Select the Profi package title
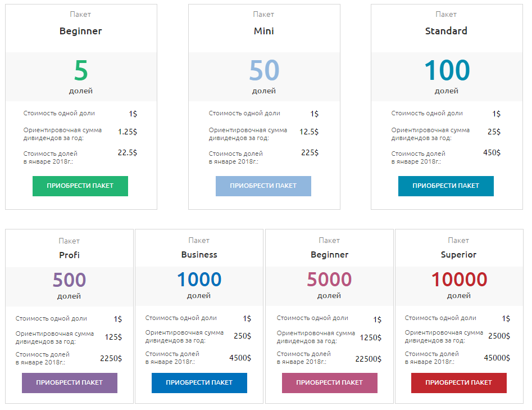This screenshot has width=532, height=410. (69, 255)
